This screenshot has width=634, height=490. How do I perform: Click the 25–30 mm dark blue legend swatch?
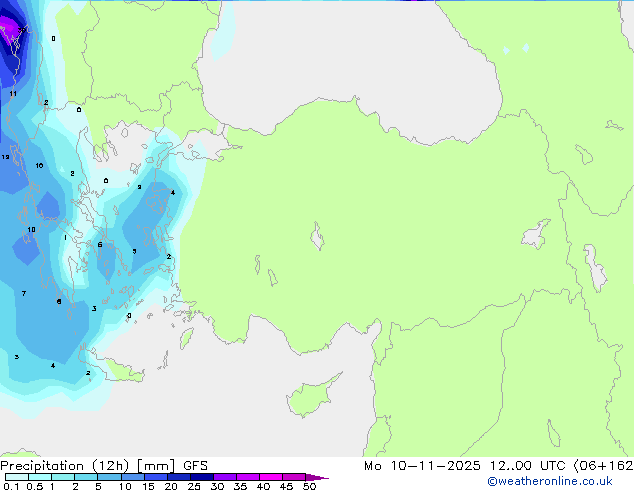[x=202, y=477]
